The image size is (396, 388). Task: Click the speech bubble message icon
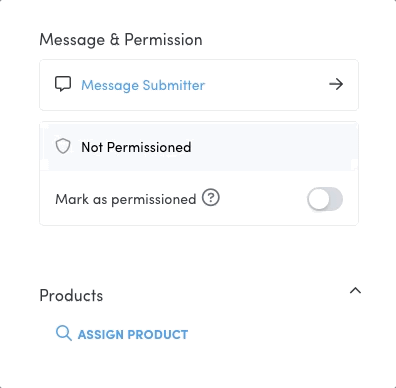[x=63, y=84]
